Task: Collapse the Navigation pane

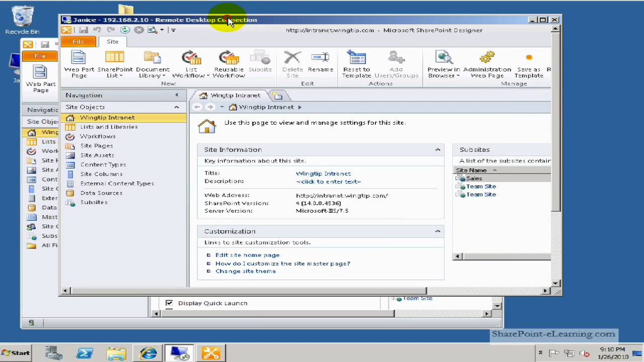Action: 177,95
